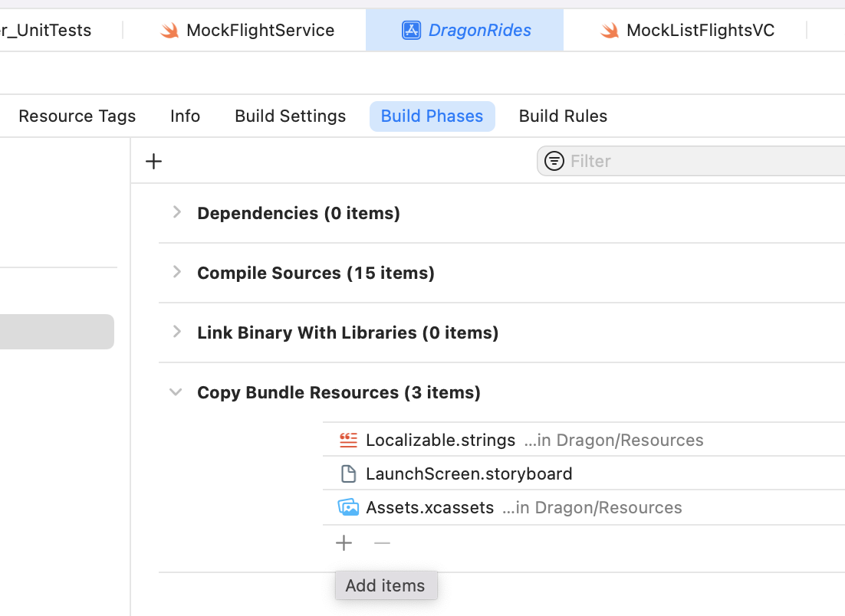Screen dimensions: 845x616
Task: Collapse the Copy Bundle Resources section
Action: click(176, 392)
